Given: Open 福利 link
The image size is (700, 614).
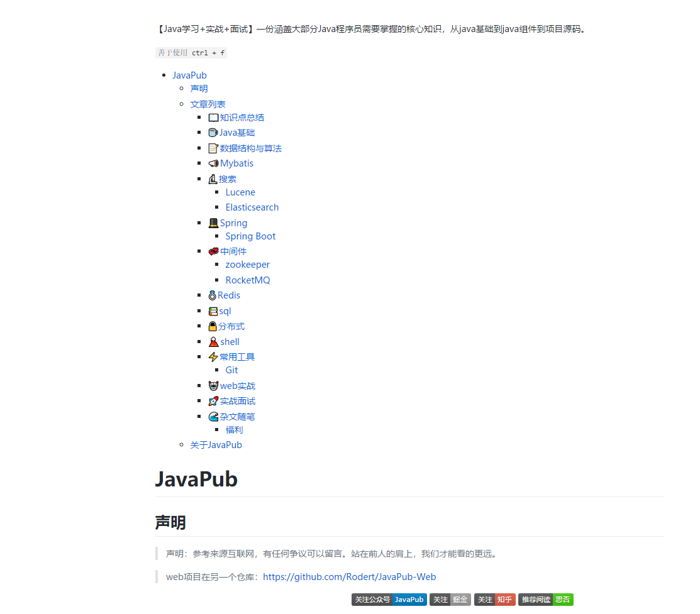Looking at the screenshot, I should [x=234, y=430].
